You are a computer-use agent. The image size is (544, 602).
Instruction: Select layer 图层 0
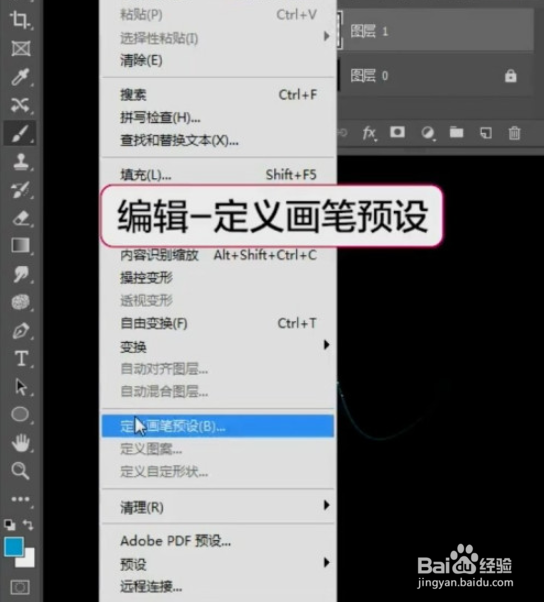[435, 76]
